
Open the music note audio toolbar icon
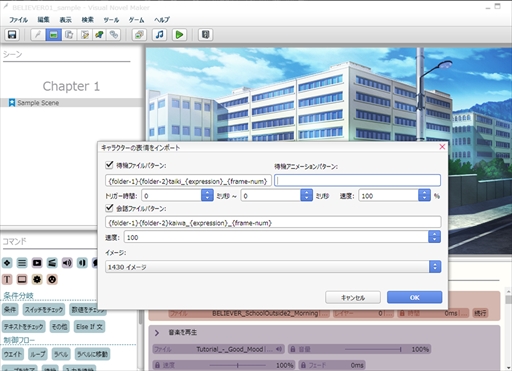pyautogui.click(x=160, y=35)
